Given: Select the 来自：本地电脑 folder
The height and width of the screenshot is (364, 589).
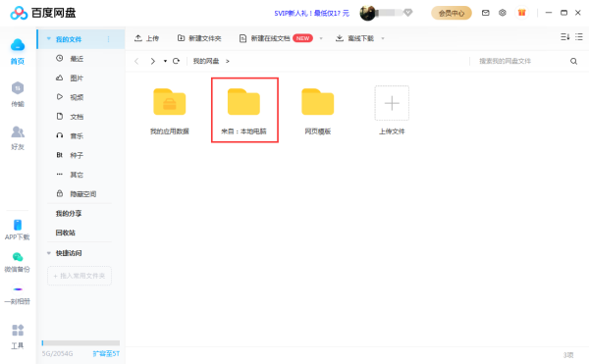Looking at the screenshot, I should (243, 110).
